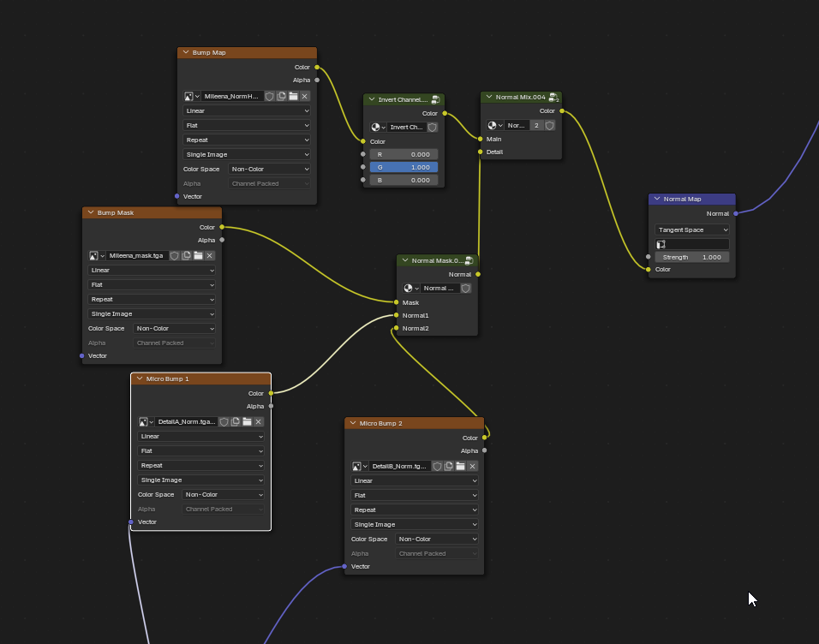This screenshot has width=819, height=644.
Task: Open Flat projection dropdown on Bump Map
Action: coord(247,125)
